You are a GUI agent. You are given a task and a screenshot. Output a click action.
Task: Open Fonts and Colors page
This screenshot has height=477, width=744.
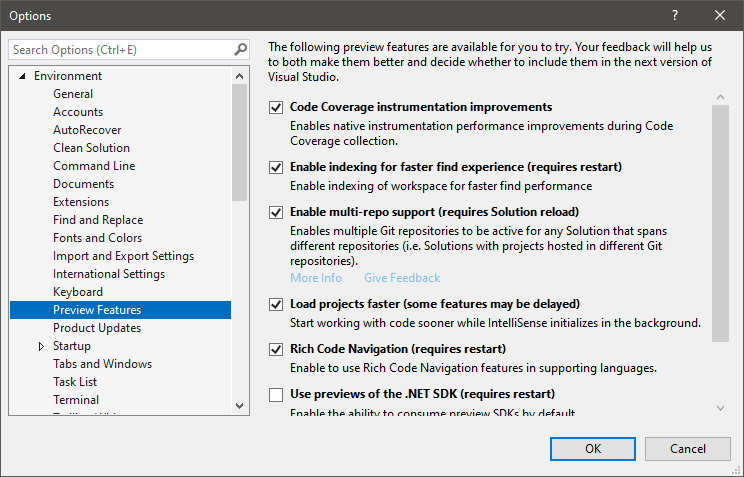coord(97,238)
